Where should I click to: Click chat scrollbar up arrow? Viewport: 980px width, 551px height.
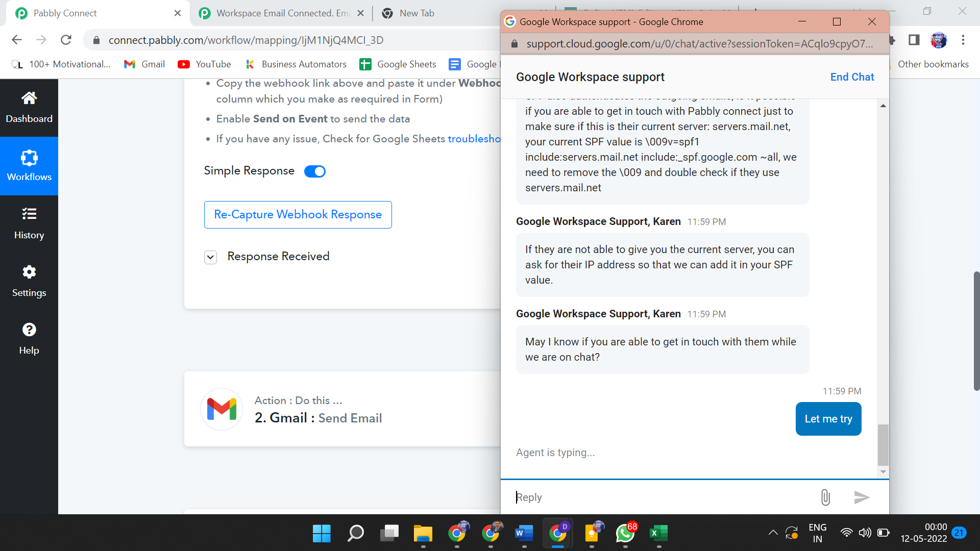tap(883, 106)
